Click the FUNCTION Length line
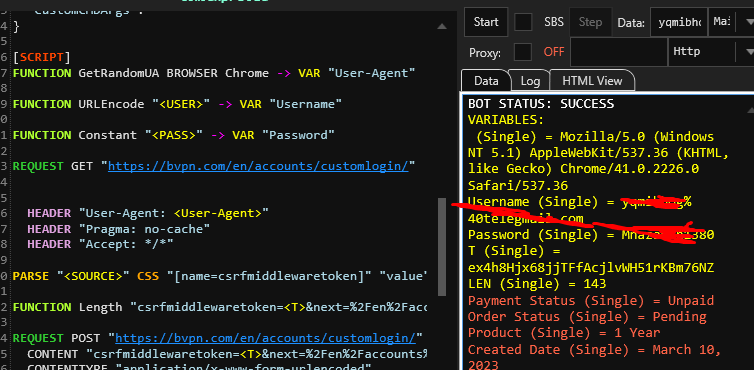Screen dimensions: 754x370 [x=220, y=307]
